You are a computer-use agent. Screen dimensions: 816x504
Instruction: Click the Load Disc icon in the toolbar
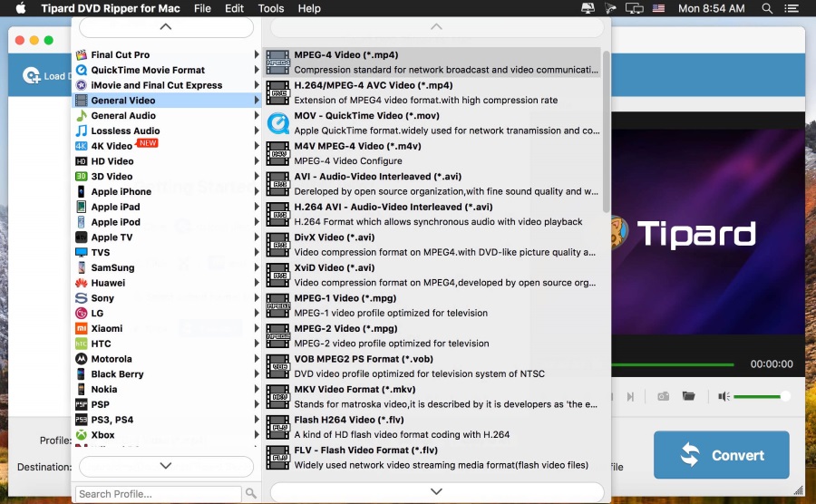point(31,76)
